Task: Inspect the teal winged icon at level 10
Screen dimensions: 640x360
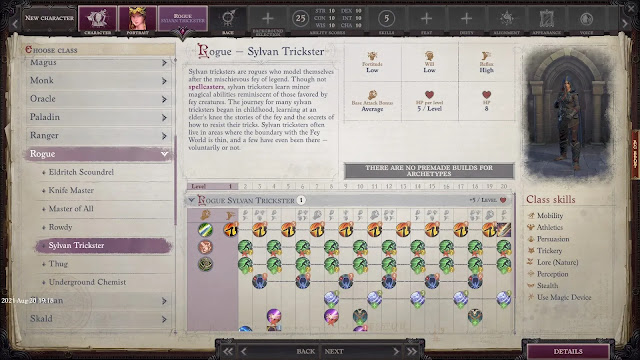Action: coord(360,316)
